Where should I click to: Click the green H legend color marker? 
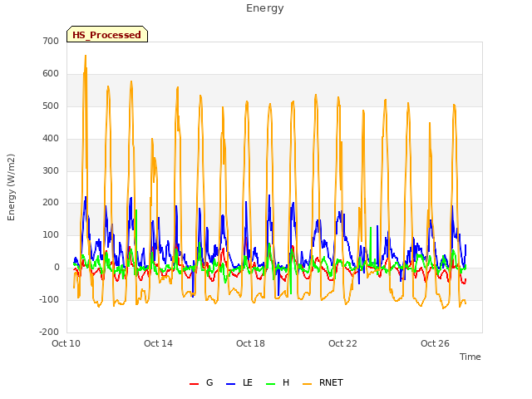click(271, 384)
